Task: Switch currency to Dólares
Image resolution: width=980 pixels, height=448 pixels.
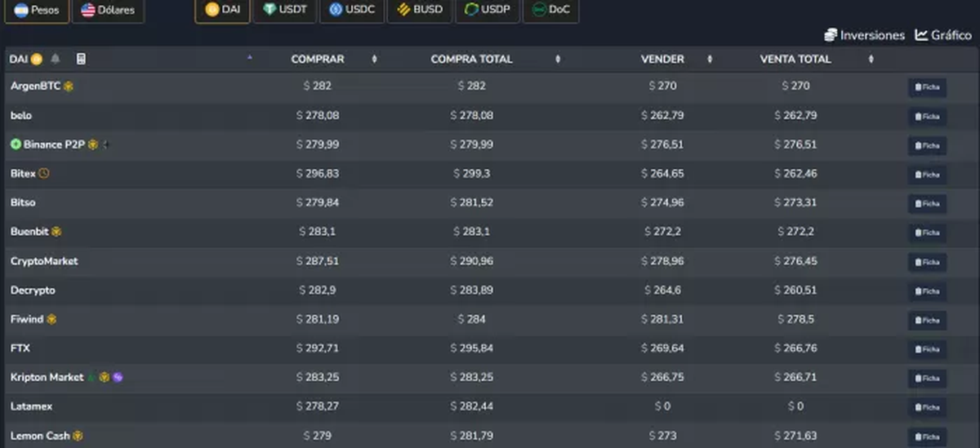Action: point(108,11)
